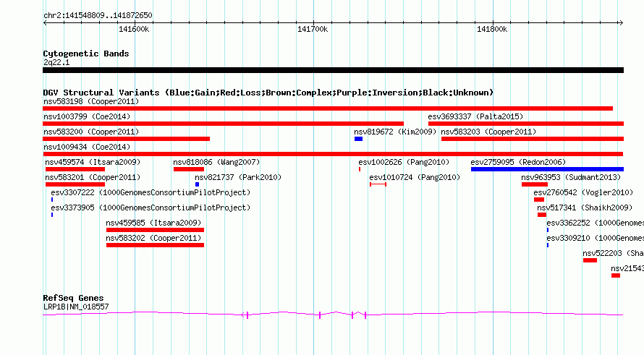Select the 2q22.1 band label
This screenshot has height=355, width=644.
point(56,62)
